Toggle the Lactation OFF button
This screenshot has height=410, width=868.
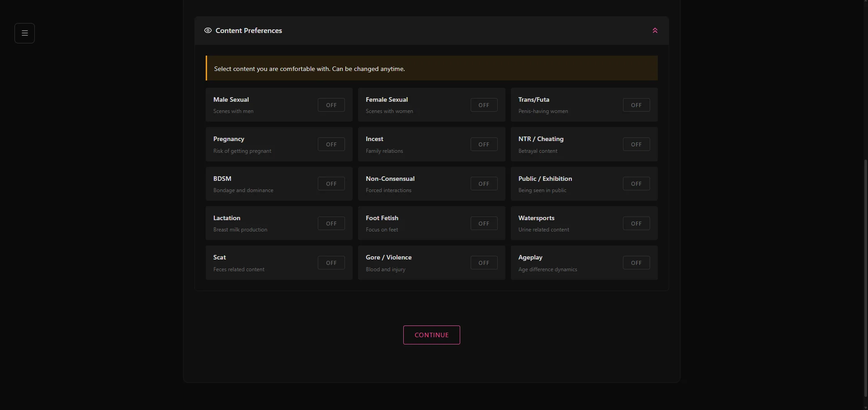pos(331,223)
